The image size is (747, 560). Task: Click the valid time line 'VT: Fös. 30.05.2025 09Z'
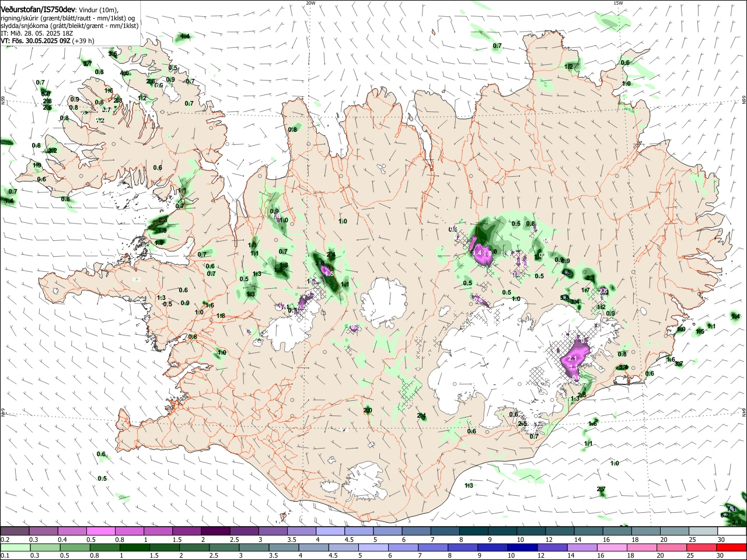coord(36,41)
